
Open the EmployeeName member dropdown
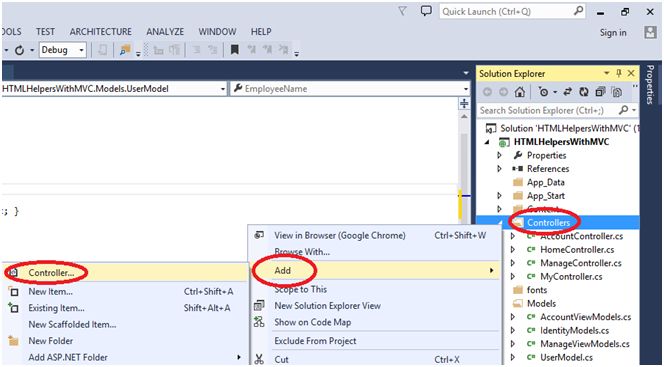pos(350,89)
